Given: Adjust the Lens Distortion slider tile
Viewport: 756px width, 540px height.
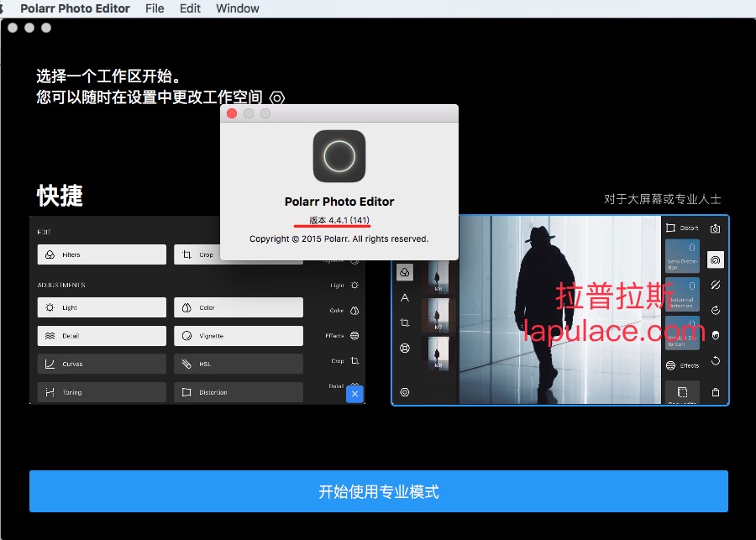Looking at the screenshot, I should pos(683,257).
